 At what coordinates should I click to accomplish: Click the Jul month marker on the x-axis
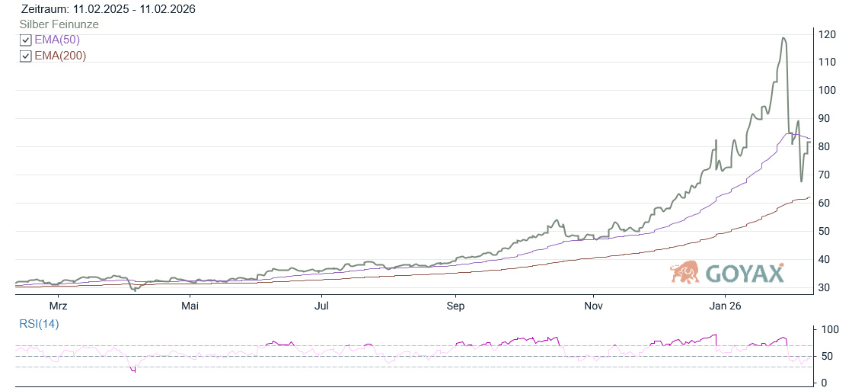point(322,306)
